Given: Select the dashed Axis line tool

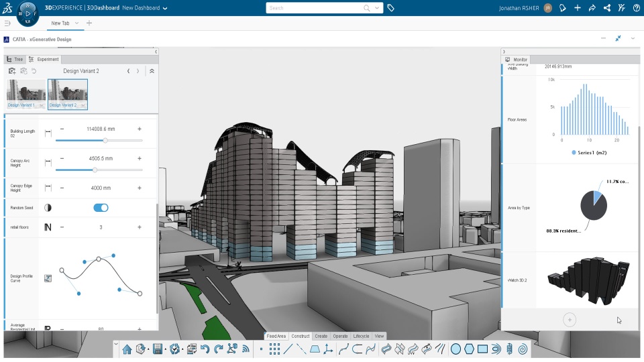Looking at the screenshot, I should point(301,349).
